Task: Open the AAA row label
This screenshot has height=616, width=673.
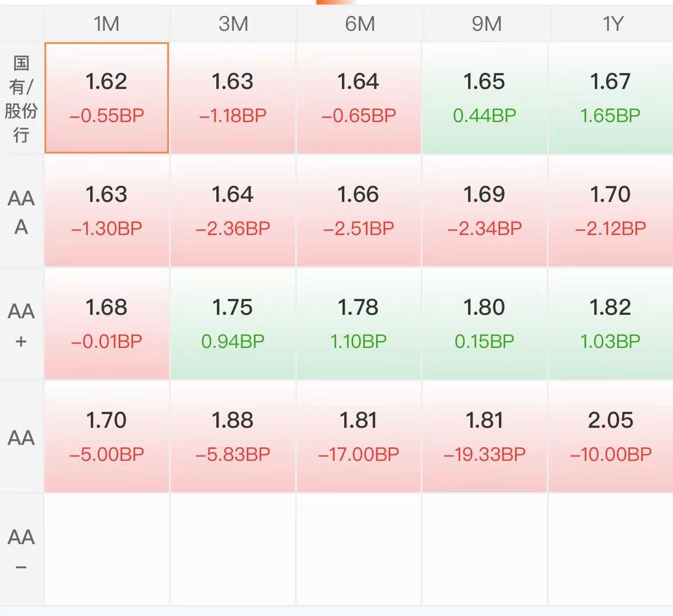Action: click(x=21, y=212)
